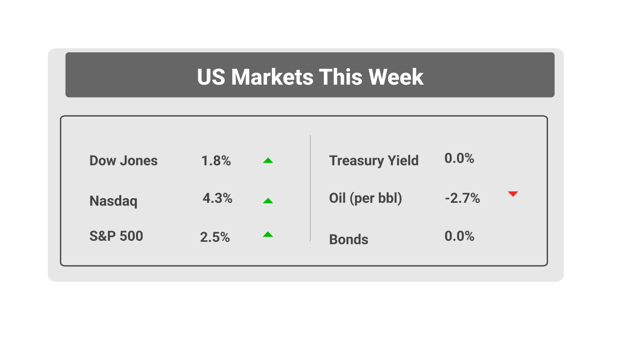Click the green up arrow for Nasdaq
The height and width of the screenshot is (364, 621).
(x=268, y=201)
